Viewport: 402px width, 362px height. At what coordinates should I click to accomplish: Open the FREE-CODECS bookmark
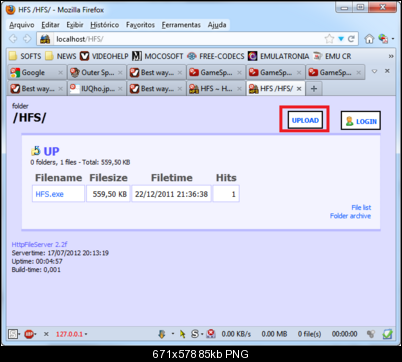click(216, 56)
